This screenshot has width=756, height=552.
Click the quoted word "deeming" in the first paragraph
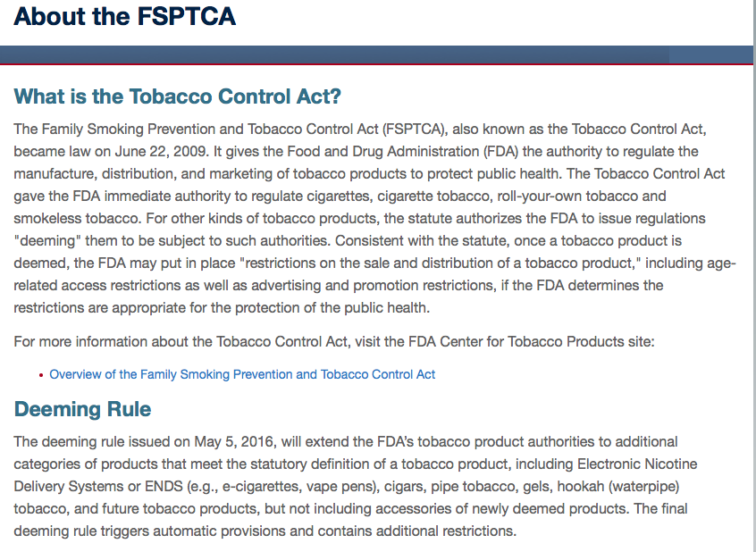tap(46, 241)
